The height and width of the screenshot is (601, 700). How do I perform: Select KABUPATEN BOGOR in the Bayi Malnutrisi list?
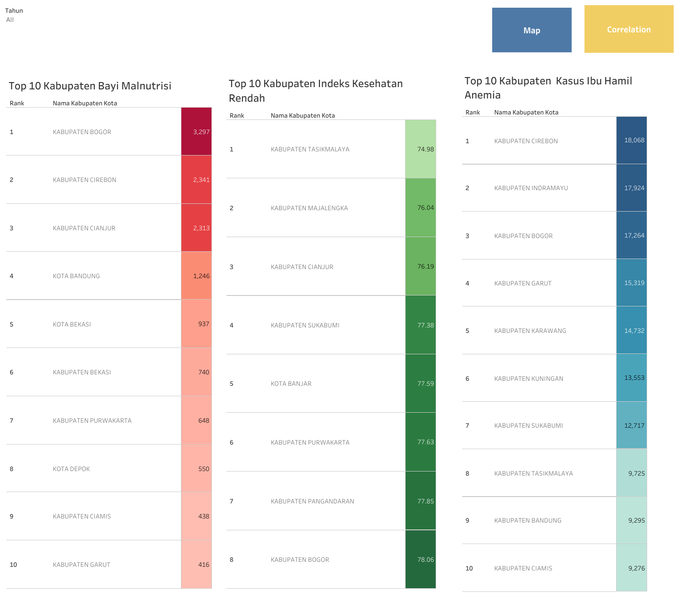82,132
